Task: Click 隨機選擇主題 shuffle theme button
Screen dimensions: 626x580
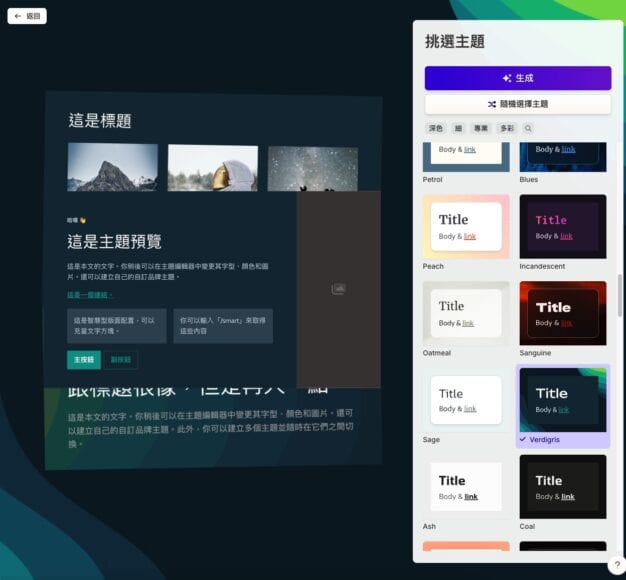Action: click(x=517, y=104)
